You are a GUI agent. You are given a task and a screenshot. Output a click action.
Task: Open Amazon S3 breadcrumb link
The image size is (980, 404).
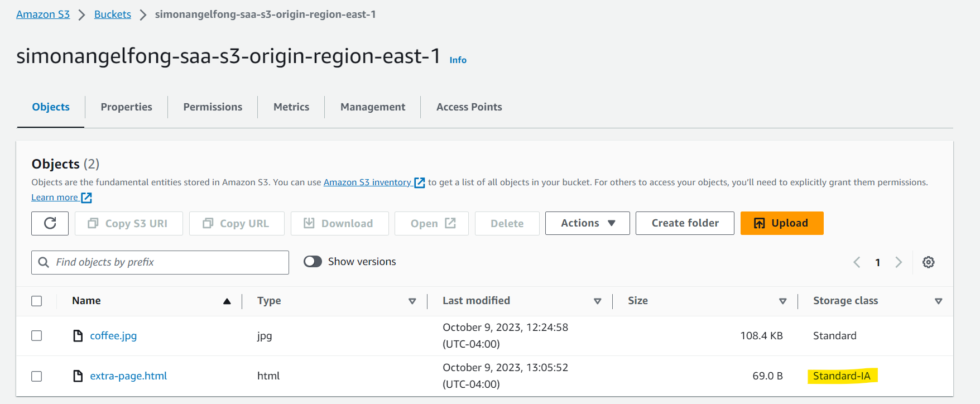click(x=43, y=15)
